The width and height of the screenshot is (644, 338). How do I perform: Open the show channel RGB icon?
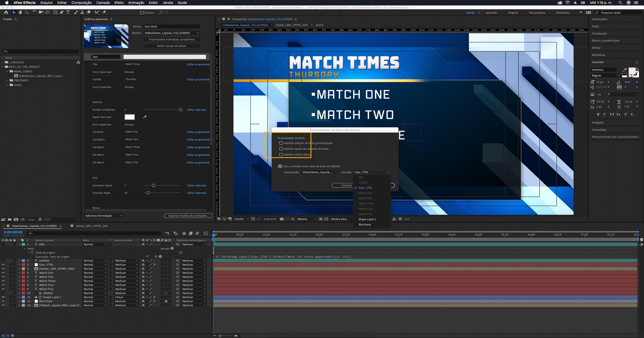293,219
